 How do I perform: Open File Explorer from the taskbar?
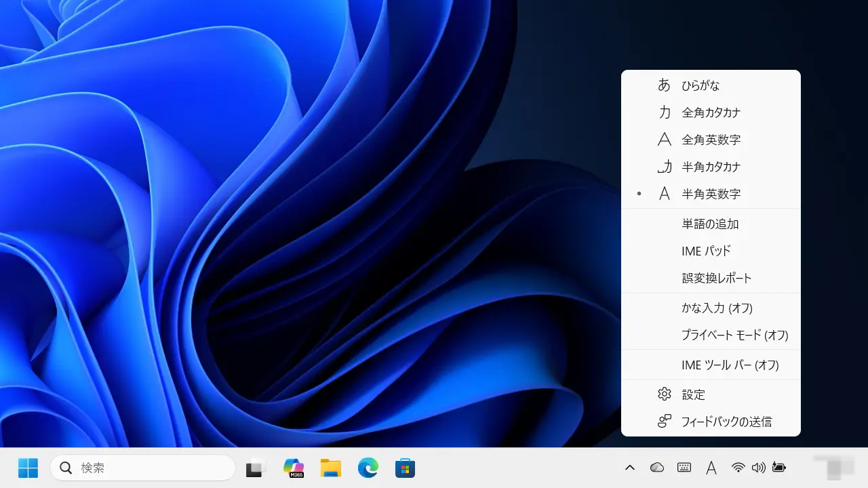point(331,468)
